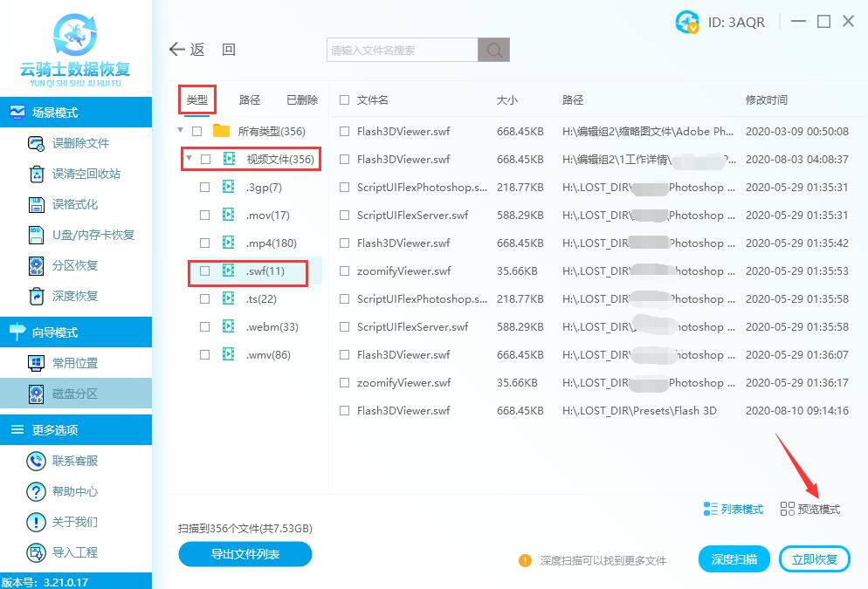Open the 磁盘分区 disk icon
Viewport: 868px width, 589px height.
point(36,394)
